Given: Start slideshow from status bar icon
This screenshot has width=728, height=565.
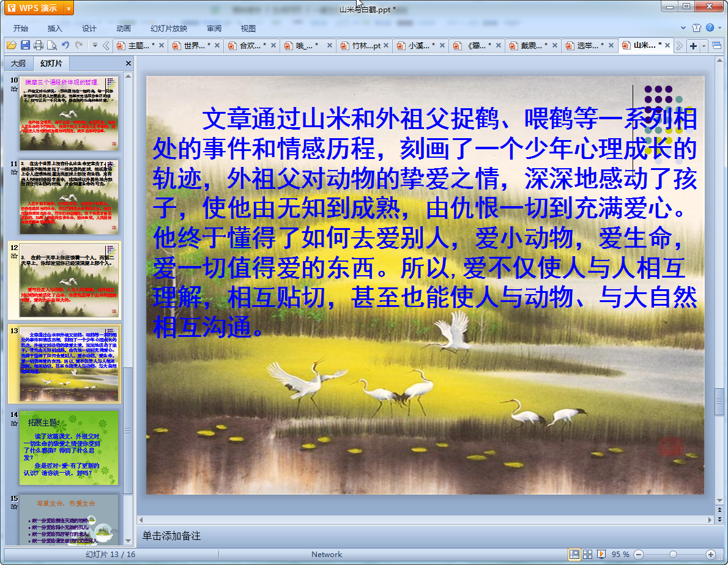Looking at the screenshot, I should point(601,555).
